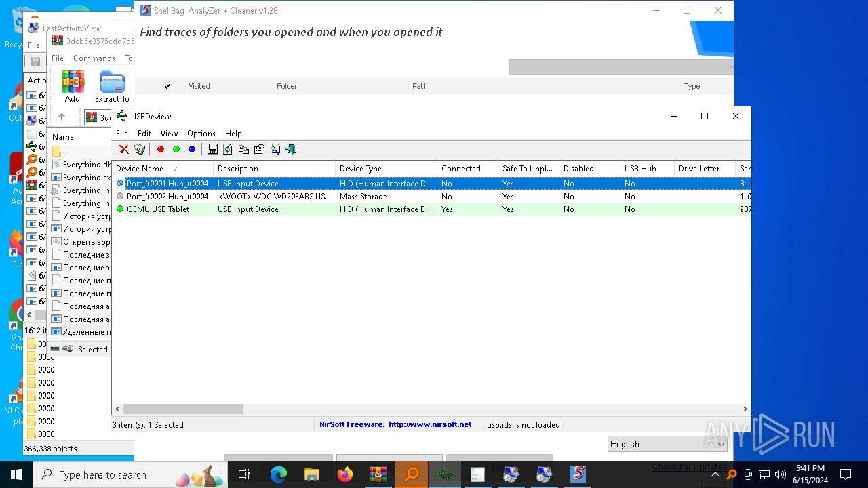The width and height of the screenshot is (868, 488).
Task: Show hidden tray icons chevron
Action: click(715, 474)
